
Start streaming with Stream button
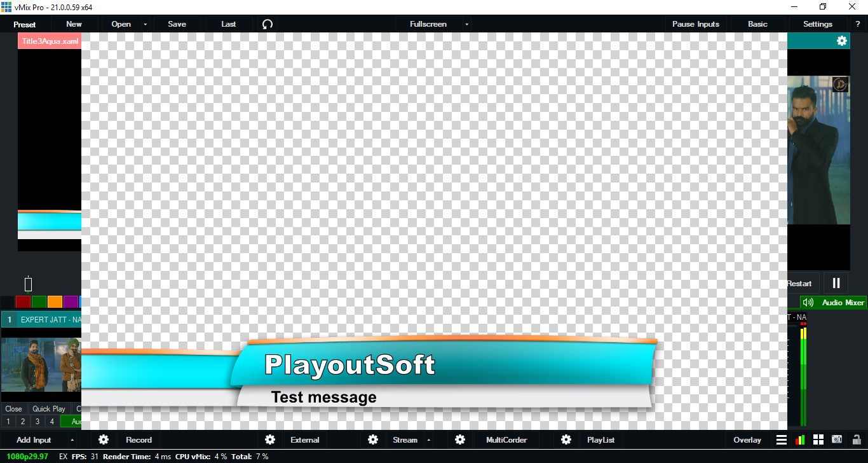405,439
